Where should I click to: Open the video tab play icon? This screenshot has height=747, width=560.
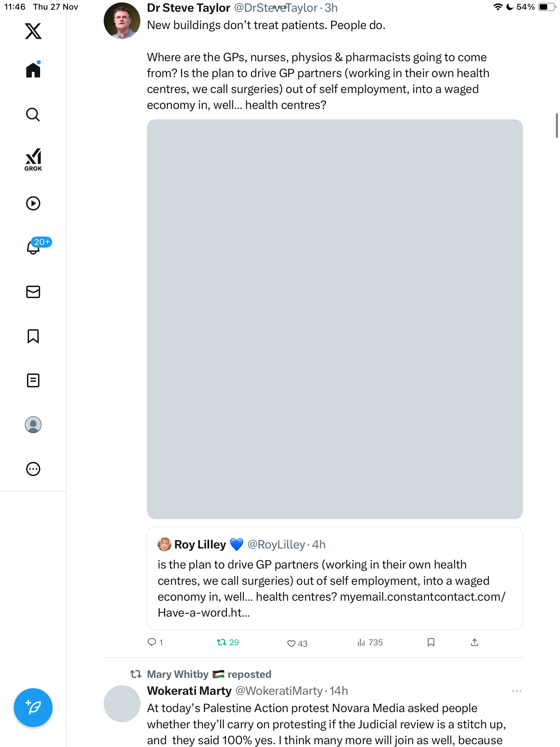pos(33,203)
